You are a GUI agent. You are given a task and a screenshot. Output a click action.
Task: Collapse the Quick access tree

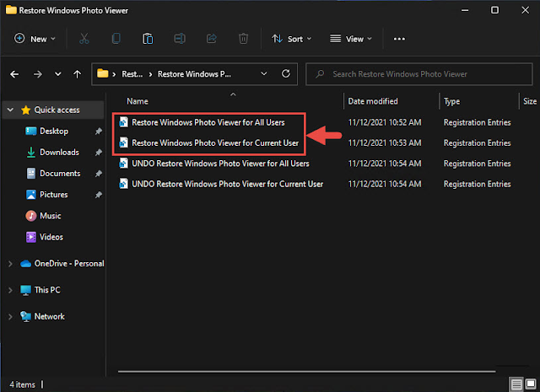pyautogui.click(x=10, y=110)
